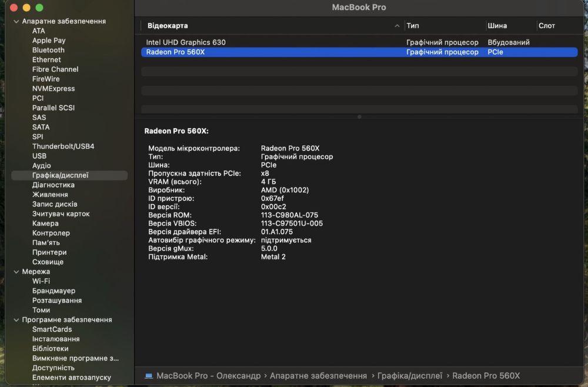Click the ROM version value 113-C980AL-075
The image size is (588, 387).
(x=289, y=215)
